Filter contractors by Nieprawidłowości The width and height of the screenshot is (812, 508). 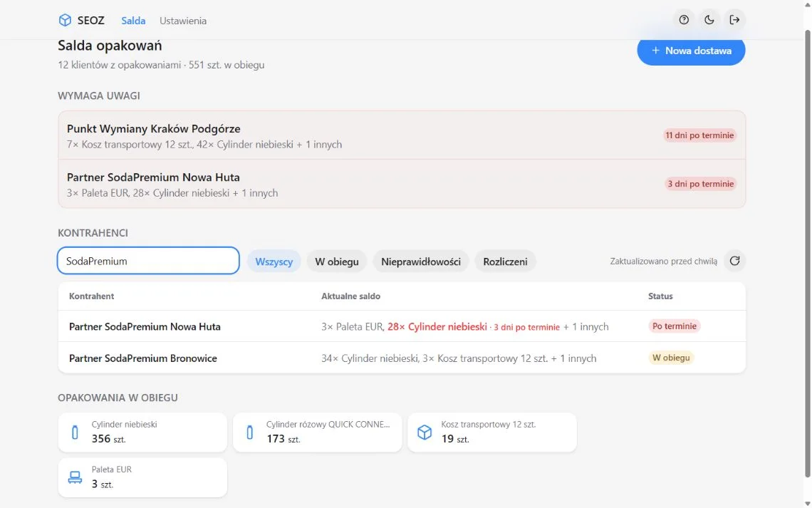[420, 261]
